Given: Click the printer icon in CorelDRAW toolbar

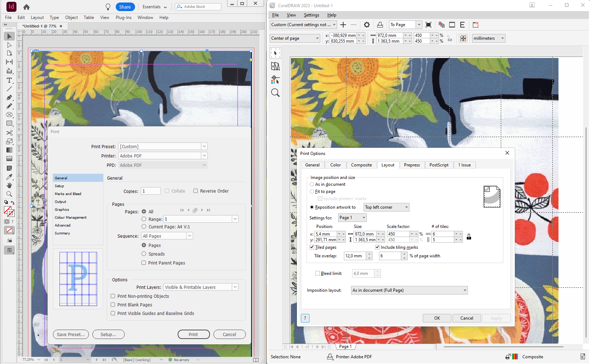Looking at the screenshot, I should (380, 25).
